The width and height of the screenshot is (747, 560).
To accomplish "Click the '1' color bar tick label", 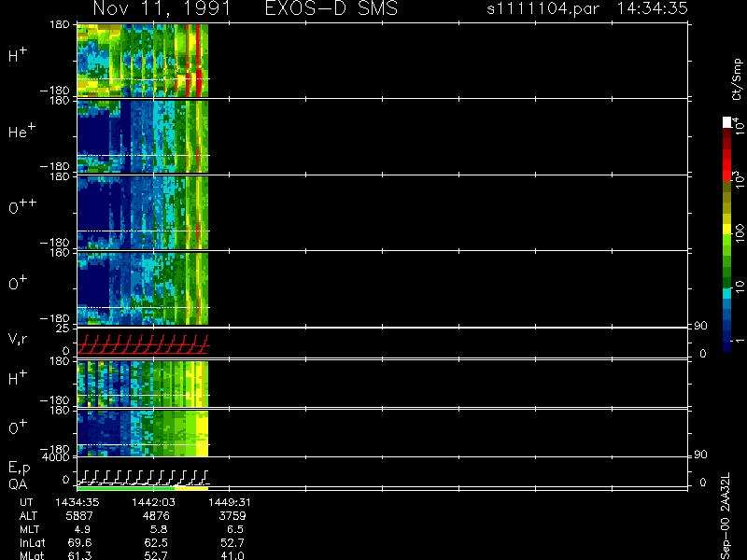I will [x=739, y=341].
